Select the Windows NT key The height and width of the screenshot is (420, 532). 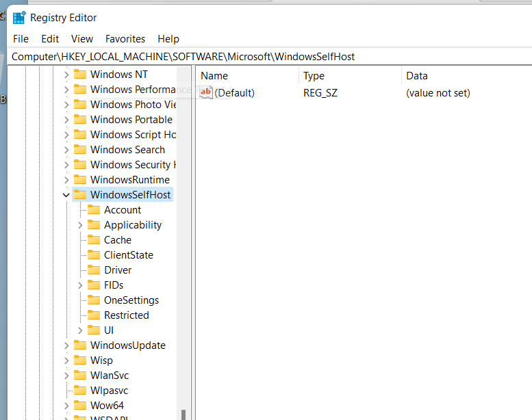(118, 75)
